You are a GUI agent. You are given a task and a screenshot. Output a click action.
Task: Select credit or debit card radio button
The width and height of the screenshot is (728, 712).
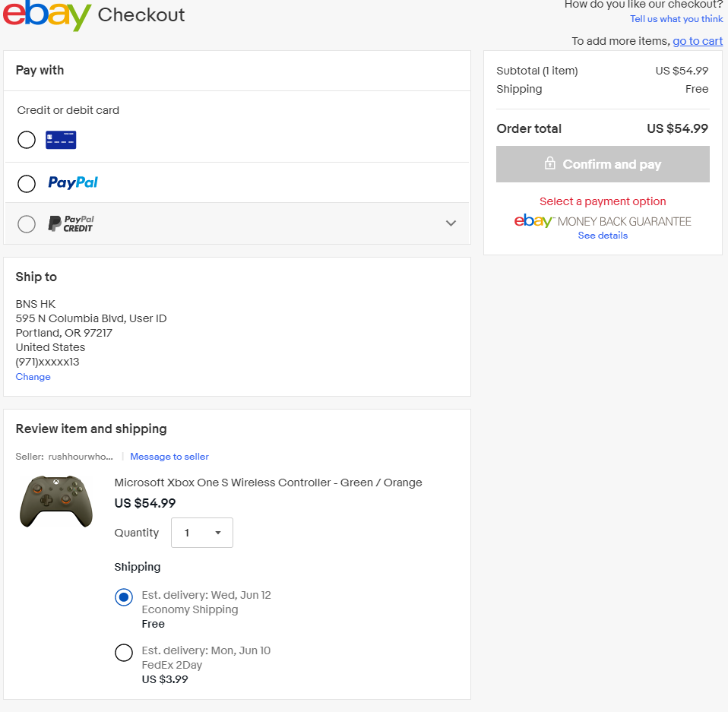[27, 140]
